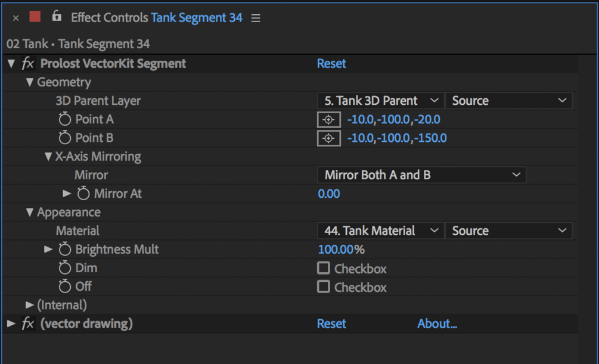
Task: Open the Tank Material layer dropdown
Action: click(x=380, y=231)
